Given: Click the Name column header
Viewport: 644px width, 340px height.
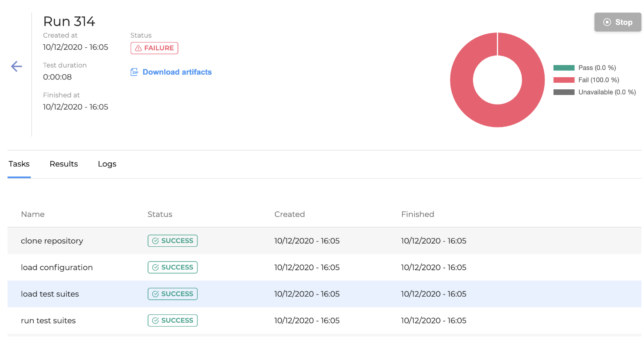Looking at the screenshot, I should 33,214.
